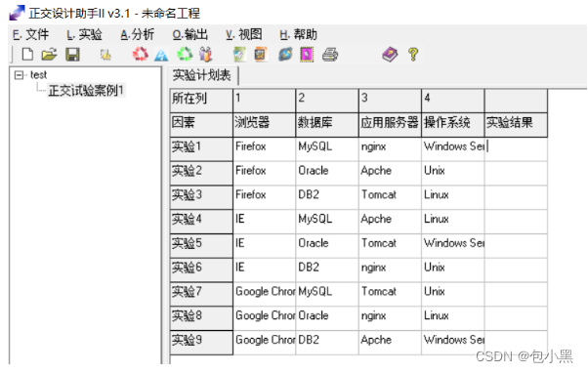This screenshot has width=588, height=373.
Task: Click the new blank file toolbar icon
Action: tap(27, 55)
